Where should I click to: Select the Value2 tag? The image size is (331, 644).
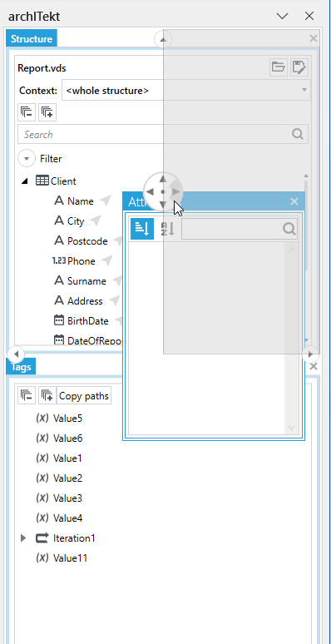(67, 478)
